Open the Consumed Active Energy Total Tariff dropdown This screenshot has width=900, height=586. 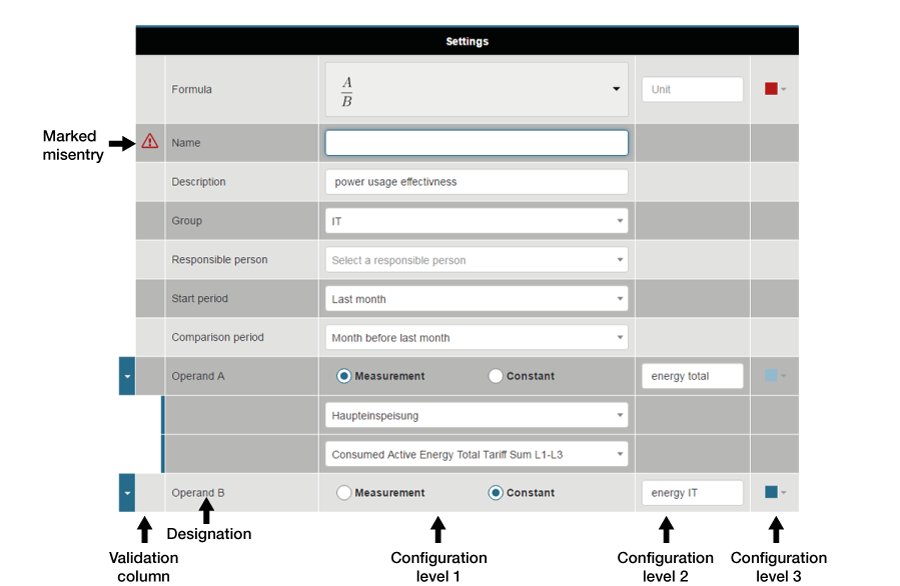(x=476, y=454)
